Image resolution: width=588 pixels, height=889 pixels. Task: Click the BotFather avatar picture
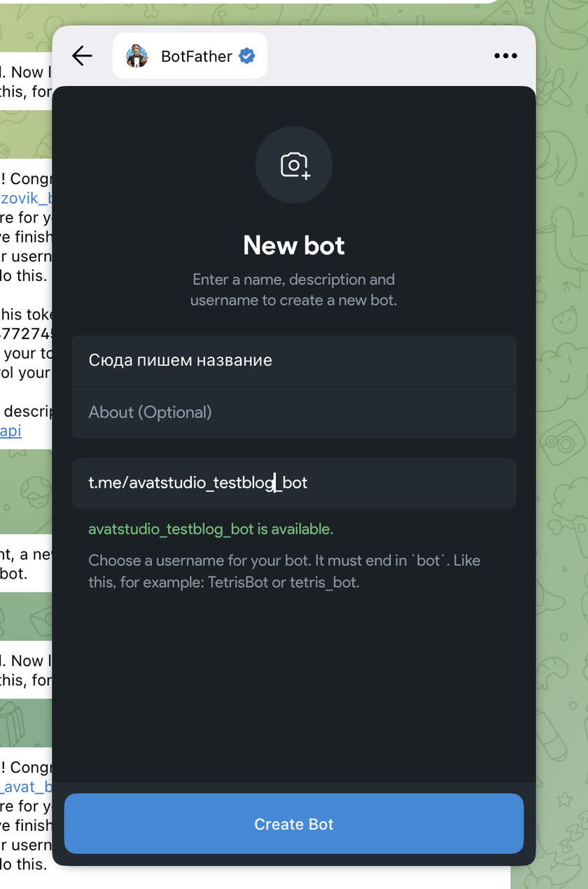click(x=137, y=56)
